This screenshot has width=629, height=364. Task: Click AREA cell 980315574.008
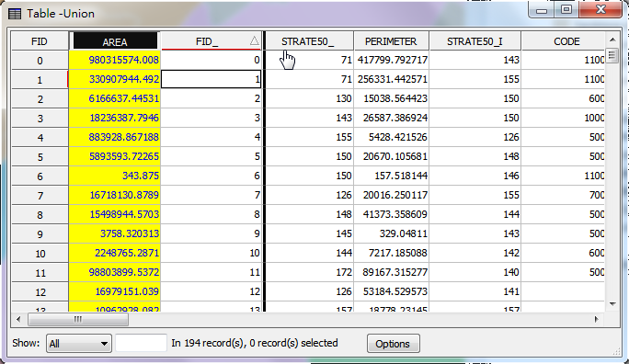tap(115, 60)
